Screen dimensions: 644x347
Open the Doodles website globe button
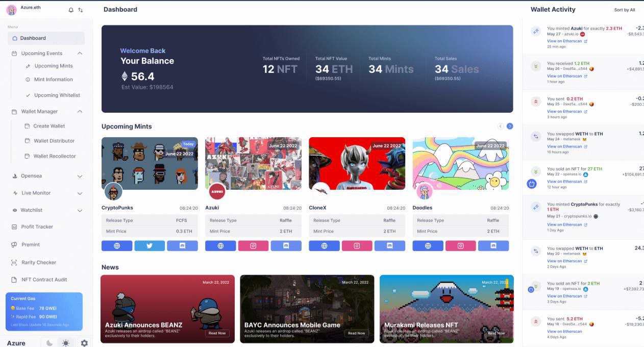pos(428,246)
